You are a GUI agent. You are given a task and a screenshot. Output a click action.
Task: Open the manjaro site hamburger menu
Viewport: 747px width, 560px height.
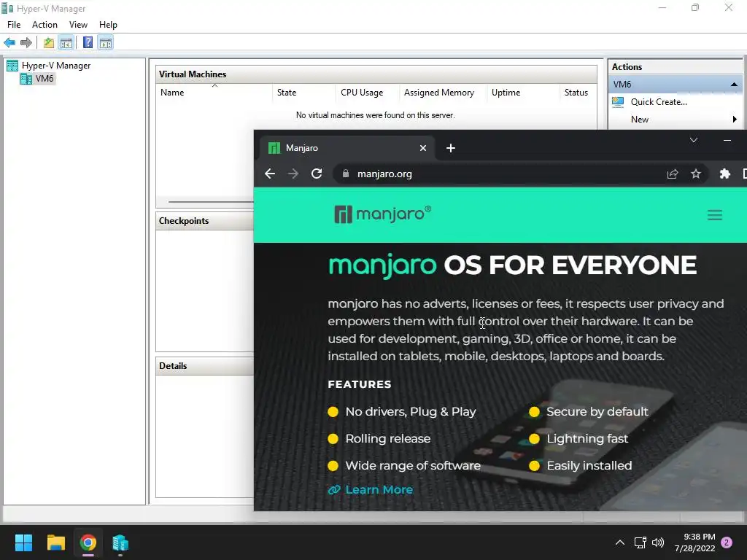click(x=715, y=215)
